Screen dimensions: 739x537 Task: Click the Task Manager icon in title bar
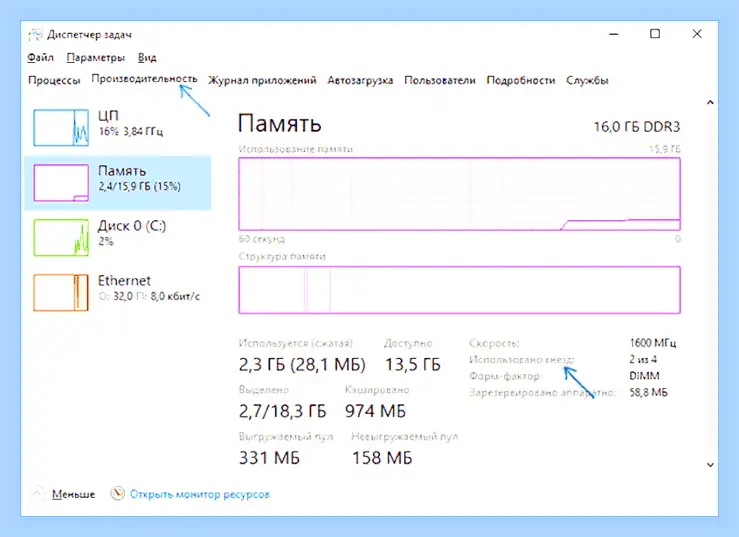click(35, 35)
